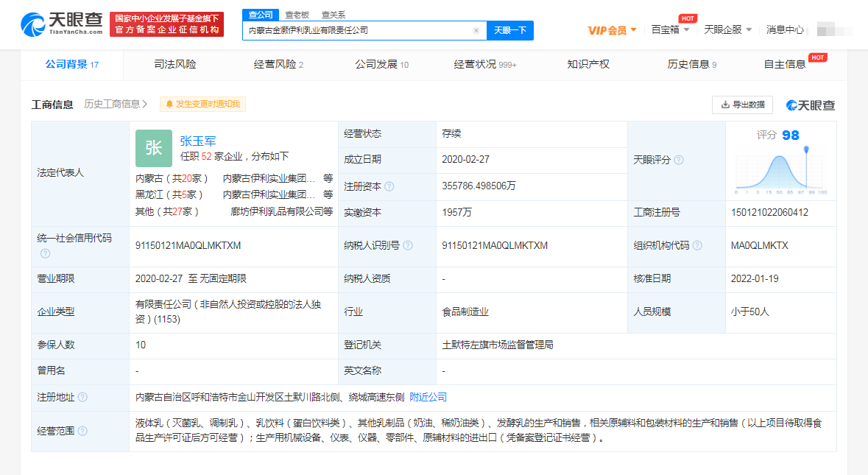Click the help icon beside 天眼评分
This screenshot has width=868, height=475.
coord(679,160)
